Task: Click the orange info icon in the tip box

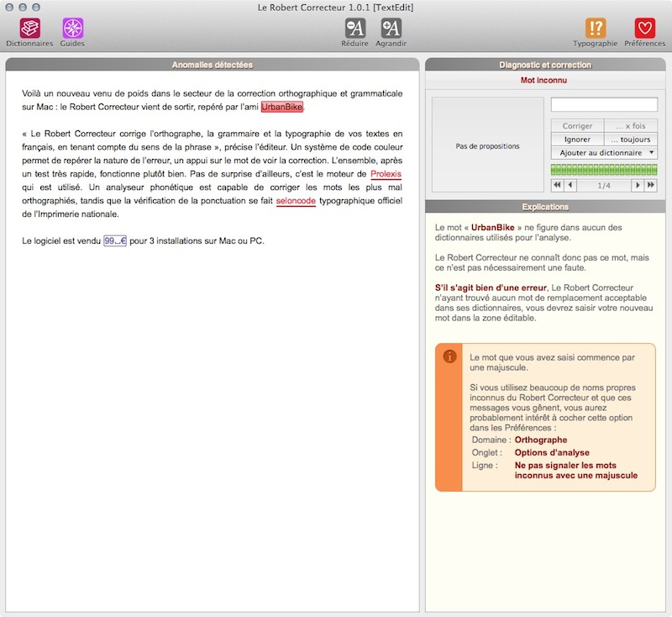Action: coord(449,356)
